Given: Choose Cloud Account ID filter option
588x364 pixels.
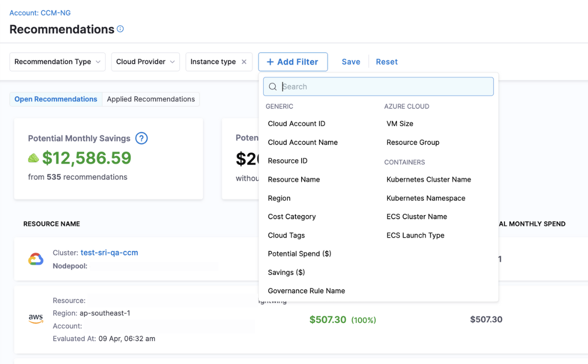Looking at the screenshot, I should coord(296,124).
